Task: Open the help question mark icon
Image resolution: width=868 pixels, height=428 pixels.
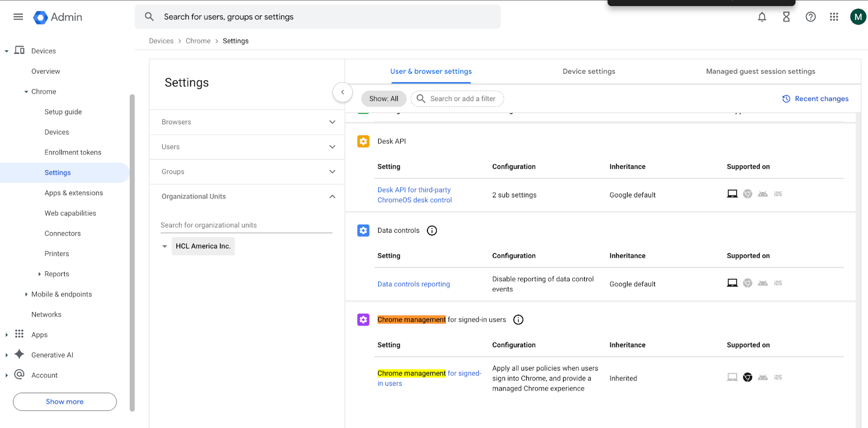Action: tap(810, 17)
